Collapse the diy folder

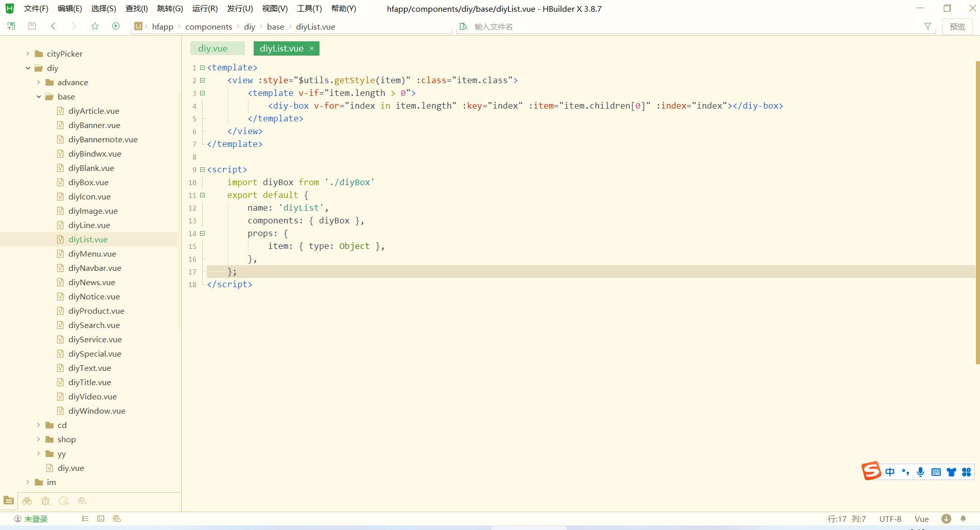[x=28, y=68]
